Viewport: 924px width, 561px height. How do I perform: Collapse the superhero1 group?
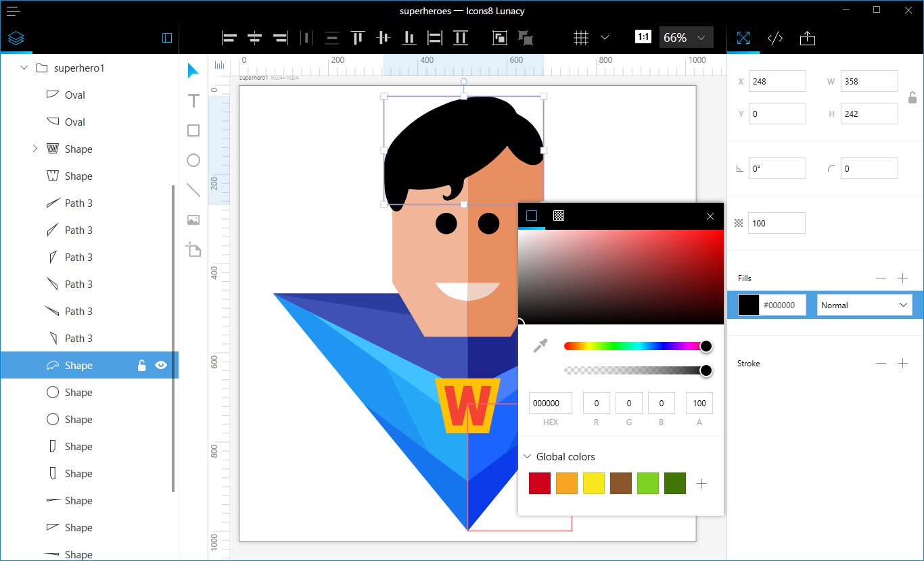24,68
